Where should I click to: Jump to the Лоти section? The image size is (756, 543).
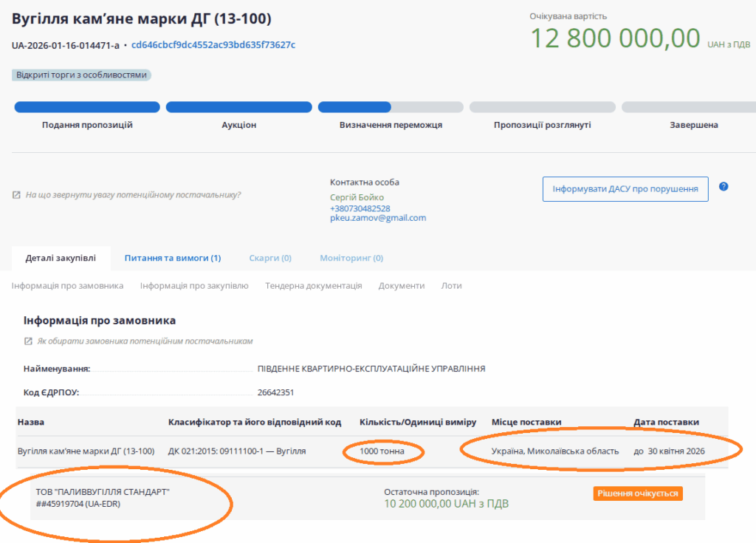point(451,286)
